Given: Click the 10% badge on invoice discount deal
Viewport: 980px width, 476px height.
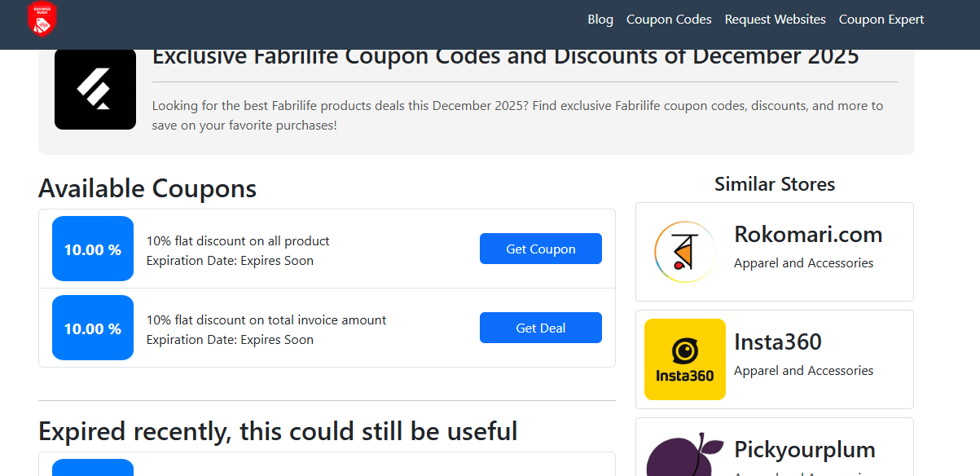Looking at the screenshot, I should tap(92, 328).
